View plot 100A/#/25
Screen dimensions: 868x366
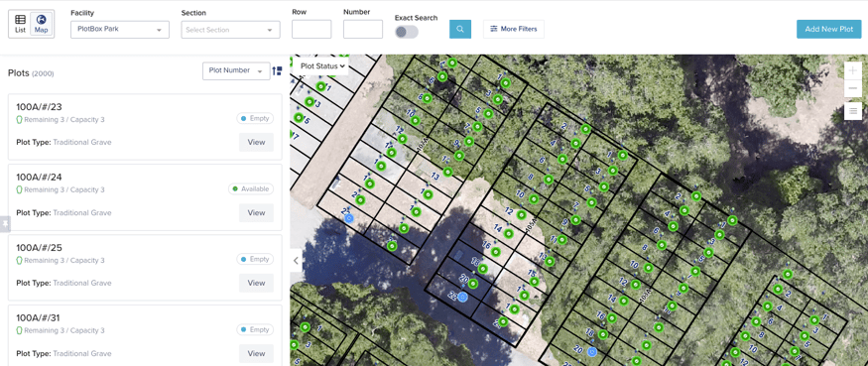point(256,283)
